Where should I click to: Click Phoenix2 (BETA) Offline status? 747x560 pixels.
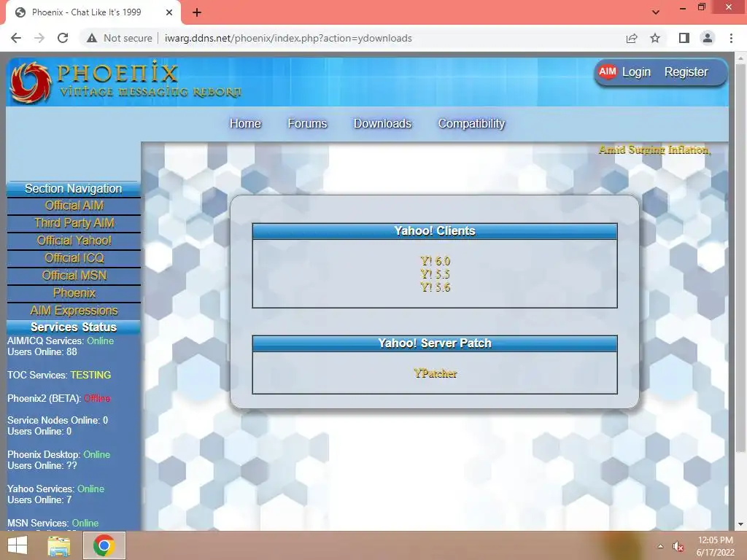(x=97, y=399)
